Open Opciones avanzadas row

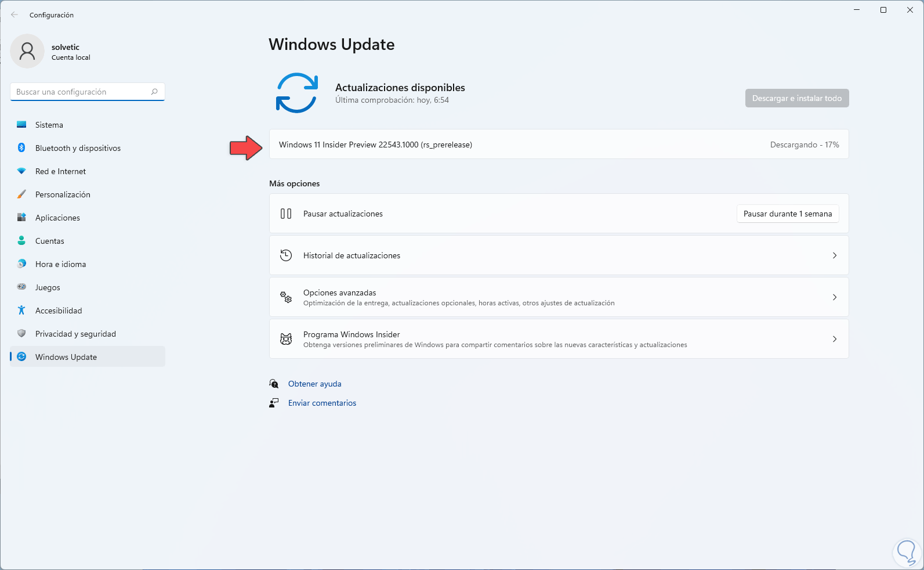point(559,297)
